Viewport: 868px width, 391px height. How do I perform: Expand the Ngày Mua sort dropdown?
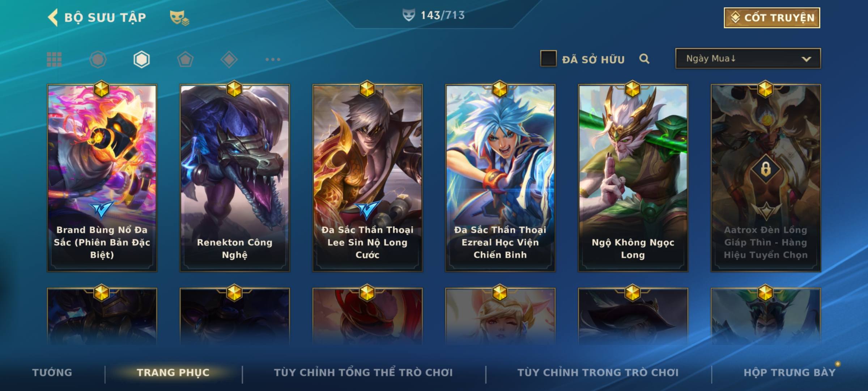(748, 58)
